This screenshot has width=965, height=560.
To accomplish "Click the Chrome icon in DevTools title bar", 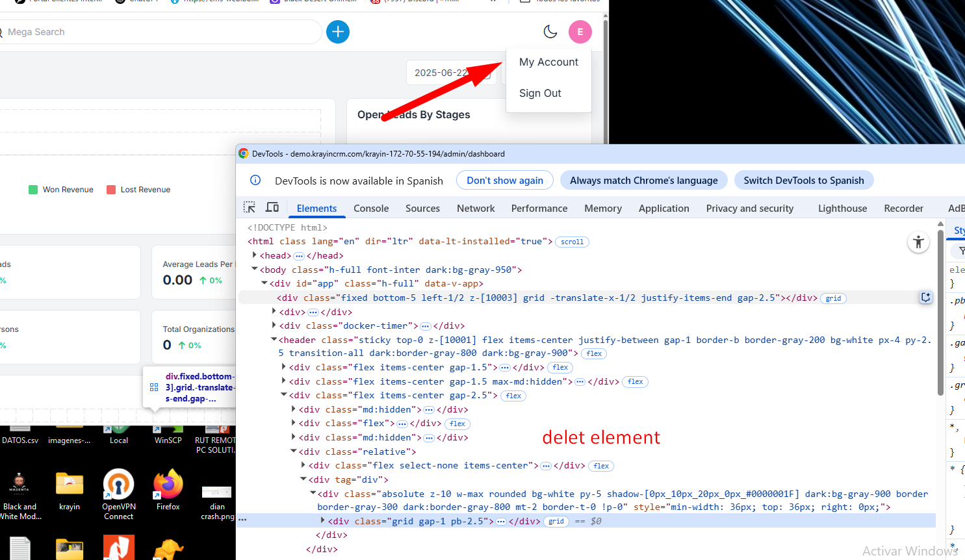I will click(244, 154).
